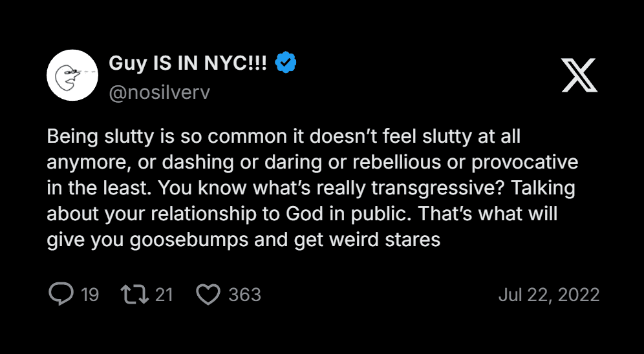Like the tweet with the heart icon

[208, 295]
